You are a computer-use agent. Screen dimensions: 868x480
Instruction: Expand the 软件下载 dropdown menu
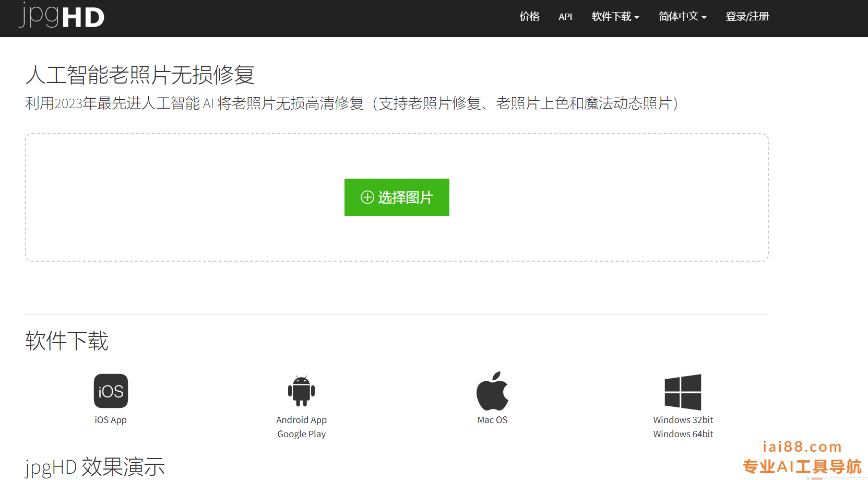click(x=615, y=17)
